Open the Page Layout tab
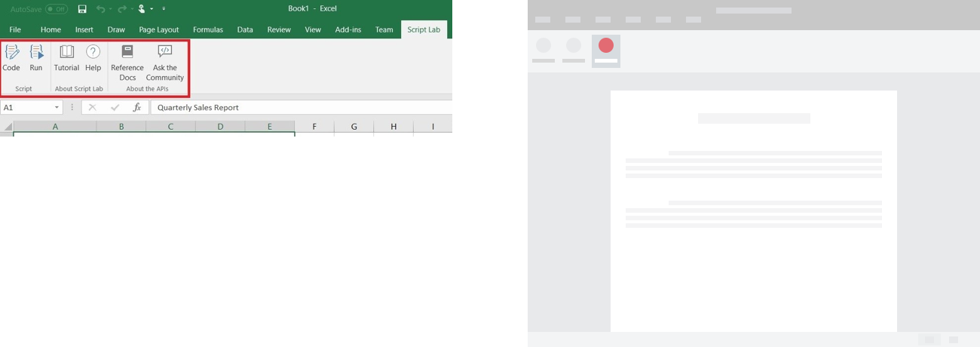980x347 pixels. tap(158, 29)
